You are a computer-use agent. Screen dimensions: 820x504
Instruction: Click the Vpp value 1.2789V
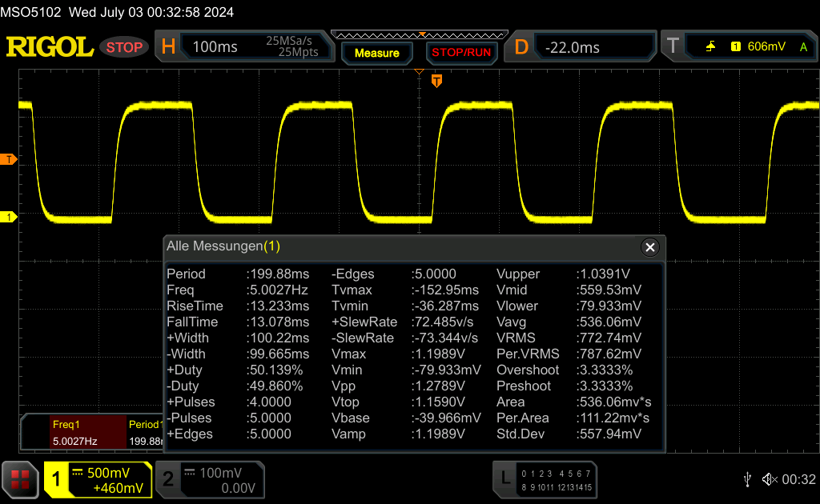pyautogui.click(x=440, y=386)
